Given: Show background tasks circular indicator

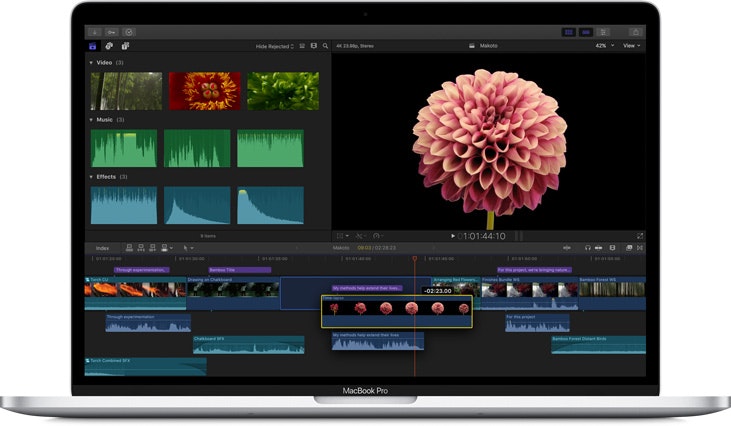Looking at the screenshot, I should 129,32.
